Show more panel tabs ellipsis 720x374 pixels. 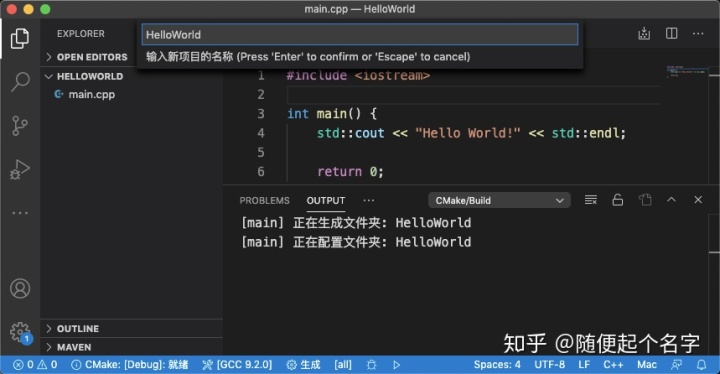(x=369, y=200)
